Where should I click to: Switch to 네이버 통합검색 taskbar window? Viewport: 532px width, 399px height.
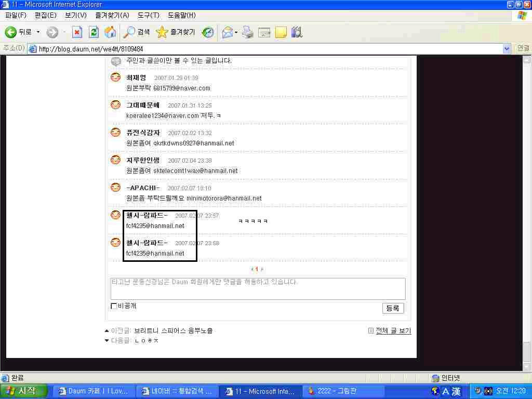pos(177,391)
